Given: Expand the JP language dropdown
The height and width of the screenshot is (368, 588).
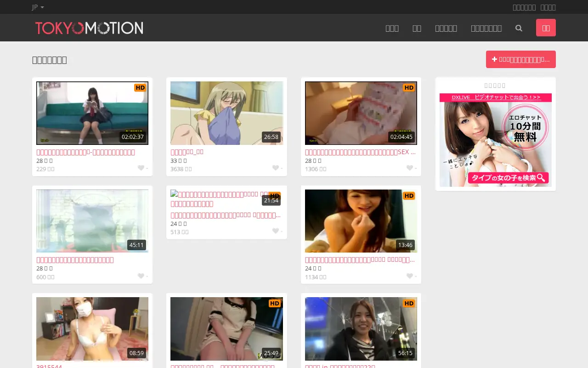Looking at the screenshot, I should tap(38, 7).
